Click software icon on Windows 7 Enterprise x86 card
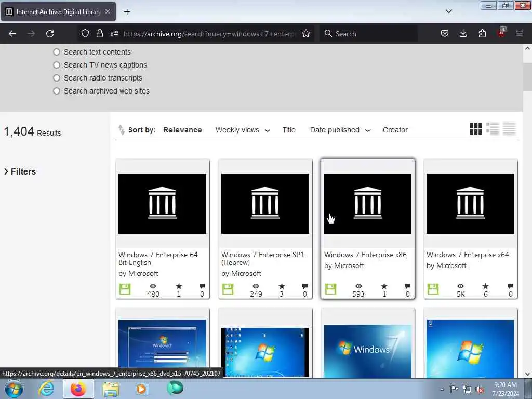Image resolution: width=532 pixels, height=399 pixels. (331, 289)
